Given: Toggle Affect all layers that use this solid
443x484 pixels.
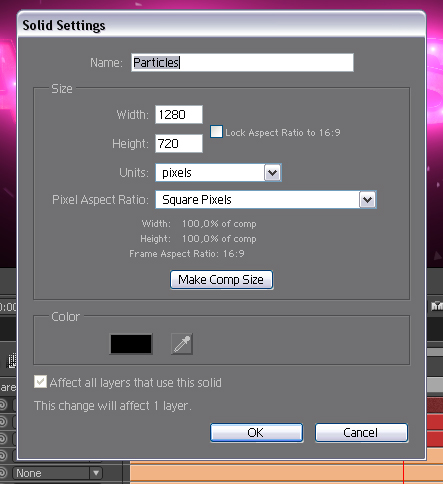Looking at the screenshot, I should (40, 382).
